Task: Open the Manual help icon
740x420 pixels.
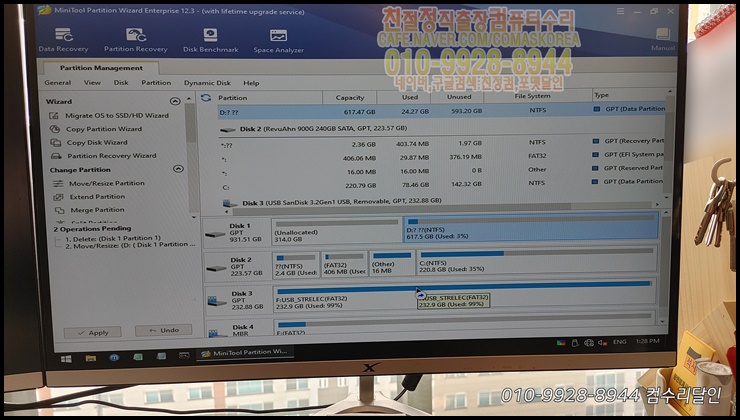Action: (663, 39)
